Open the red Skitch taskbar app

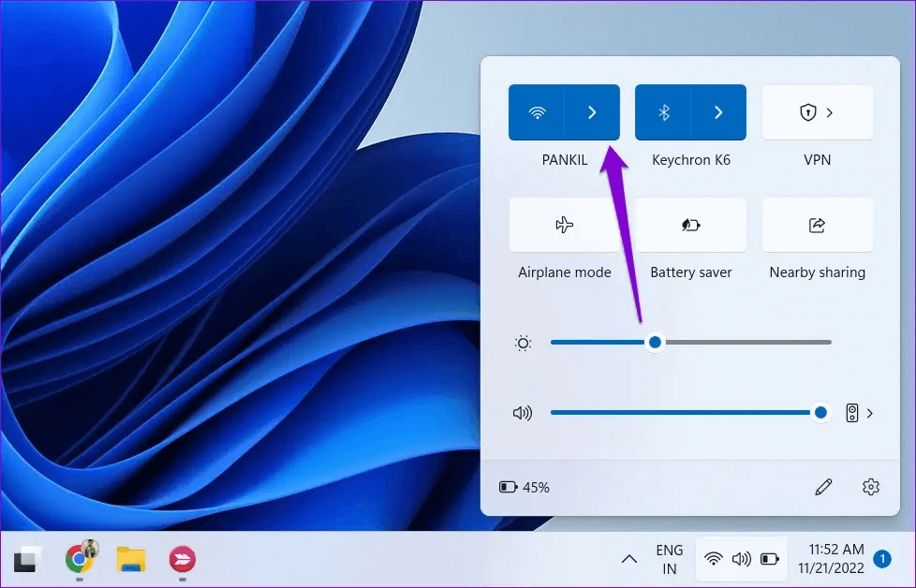[x=183, y=559]
